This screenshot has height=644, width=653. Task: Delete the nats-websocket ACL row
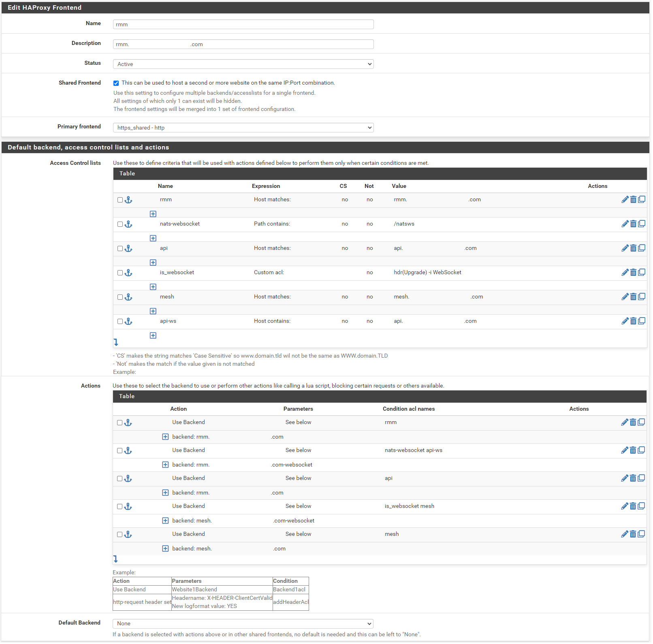(x=633, y=224)
